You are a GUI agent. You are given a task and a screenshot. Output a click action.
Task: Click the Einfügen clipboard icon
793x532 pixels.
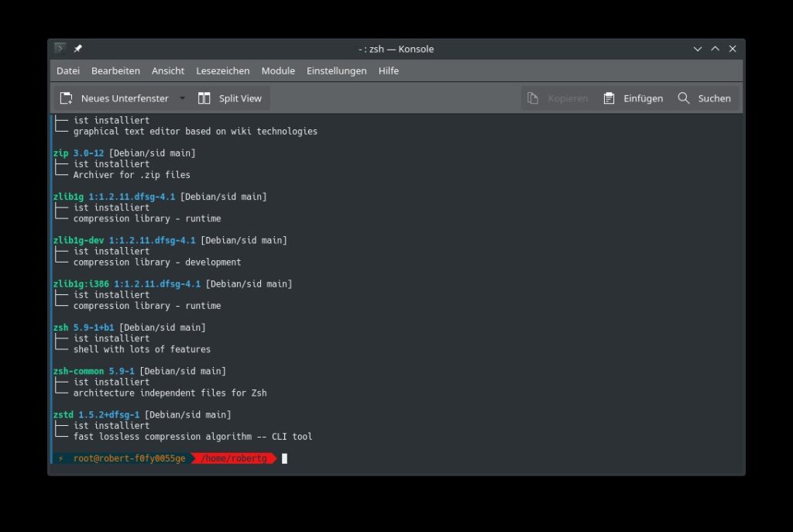tap(609, 98)
